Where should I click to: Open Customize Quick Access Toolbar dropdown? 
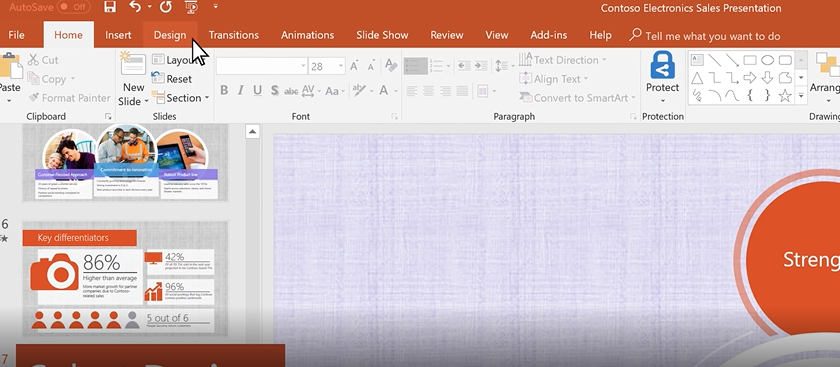[x=215, y=7]
